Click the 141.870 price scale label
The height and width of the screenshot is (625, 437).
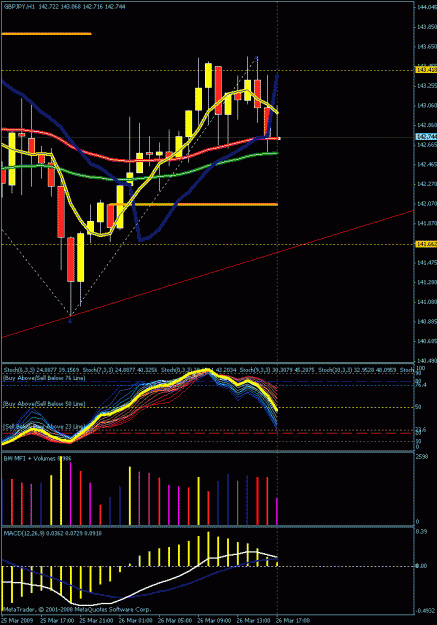427,224
